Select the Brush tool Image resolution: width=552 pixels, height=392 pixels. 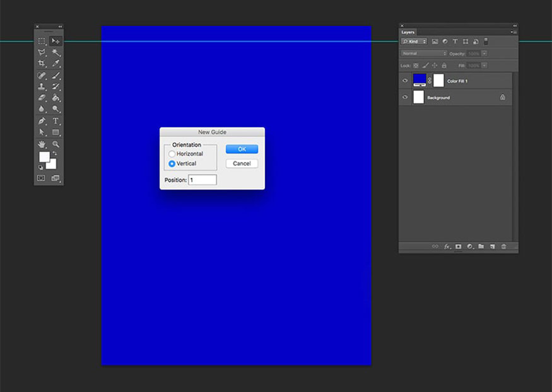pyautogui.click(x=56, y=76)
